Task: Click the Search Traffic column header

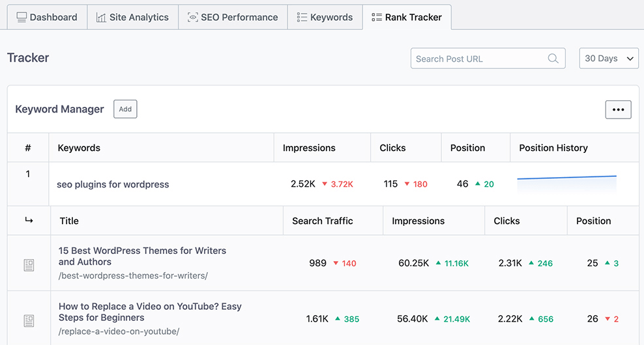Action: coord(323,221)
